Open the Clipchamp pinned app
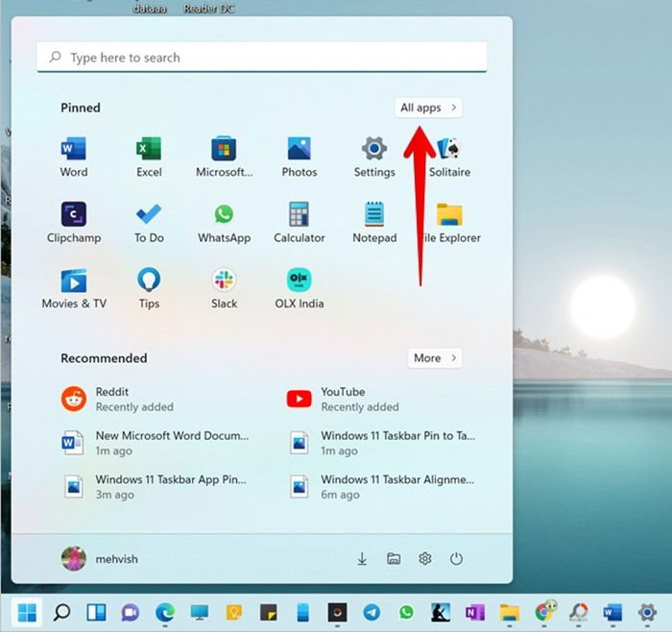672x632 pixels. [74, 223]
